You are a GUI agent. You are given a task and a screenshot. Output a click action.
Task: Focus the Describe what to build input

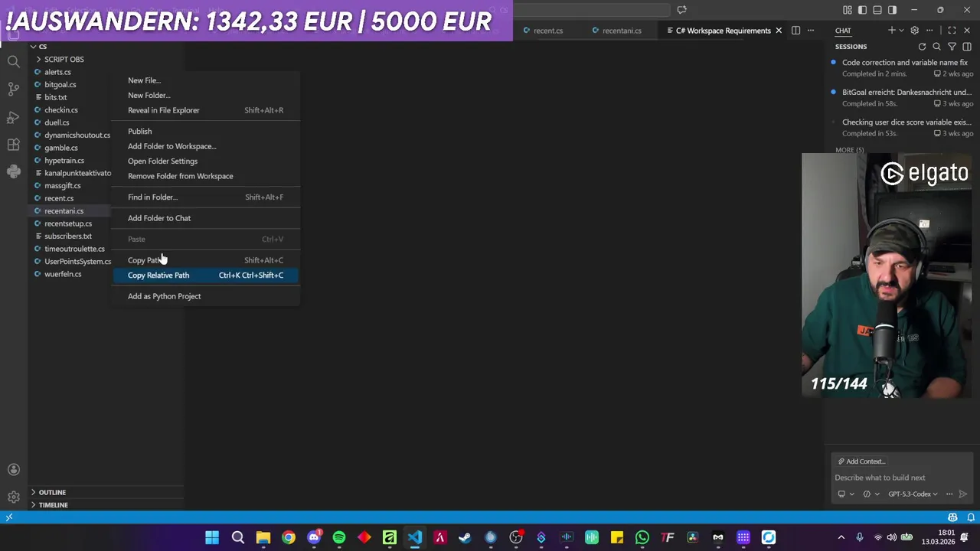tap(902, 478)
